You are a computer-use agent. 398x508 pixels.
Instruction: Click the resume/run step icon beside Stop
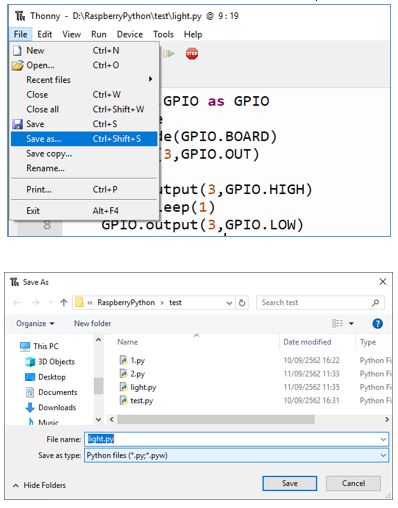[x=169, y=53]
